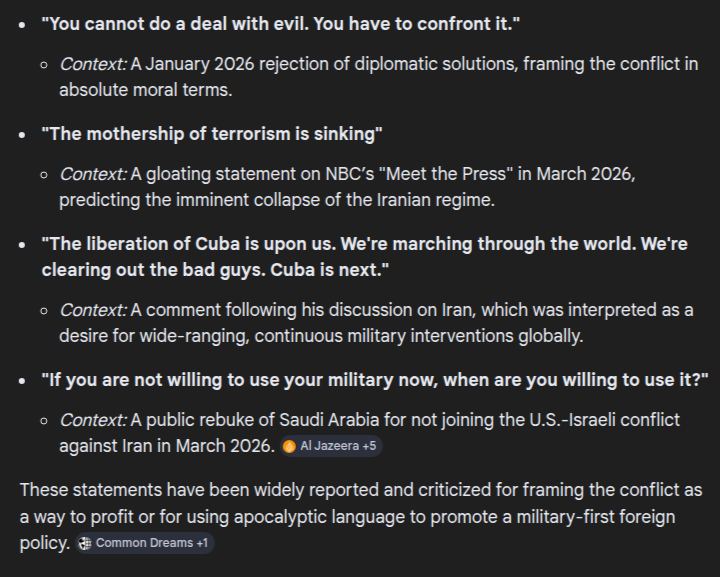The image size is (720, 577).
Task: Click the paragraph starting "These statements have been widely"
Action: click(360, 516)
